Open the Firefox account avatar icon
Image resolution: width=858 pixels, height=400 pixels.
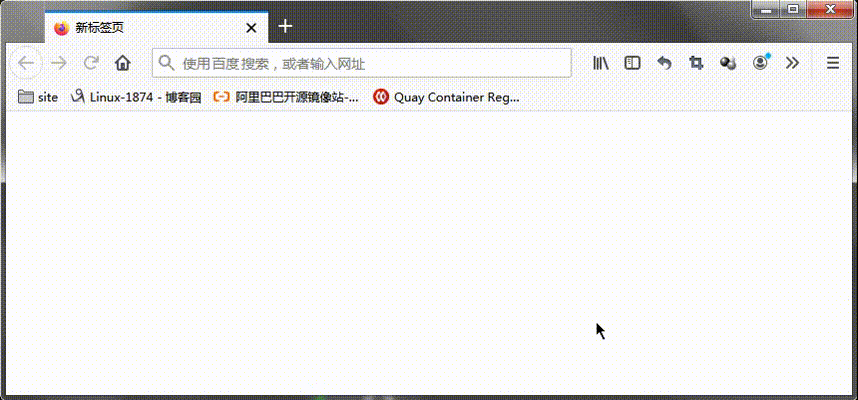(x=760, y=63)
